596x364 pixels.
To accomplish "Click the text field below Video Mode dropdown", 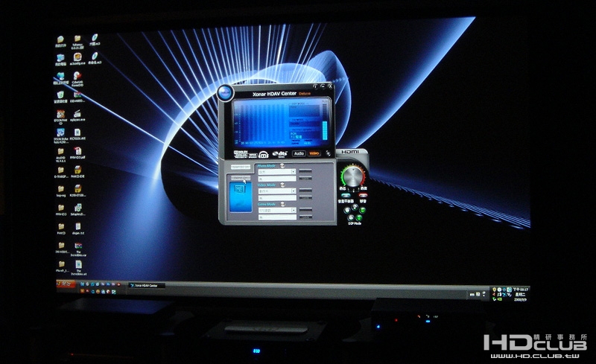I will click(277, 197).
